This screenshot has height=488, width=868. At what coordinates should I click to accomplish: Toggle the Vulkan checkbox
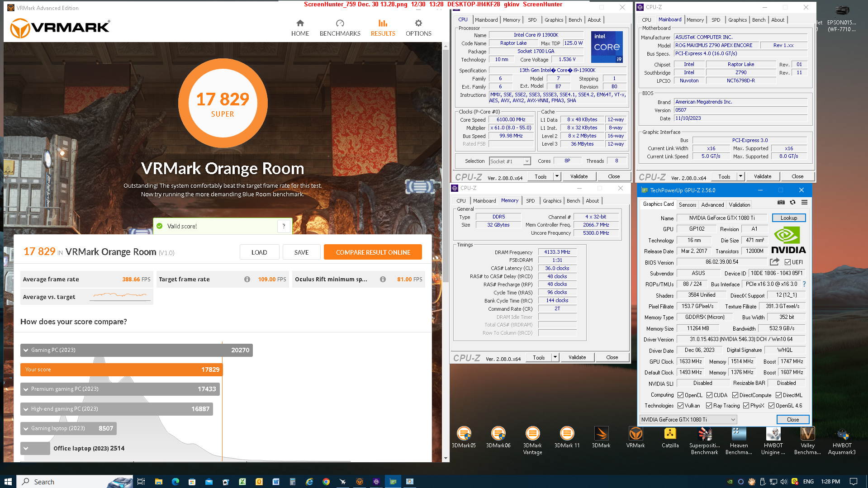pyautogui.click(x=680, y=406)
